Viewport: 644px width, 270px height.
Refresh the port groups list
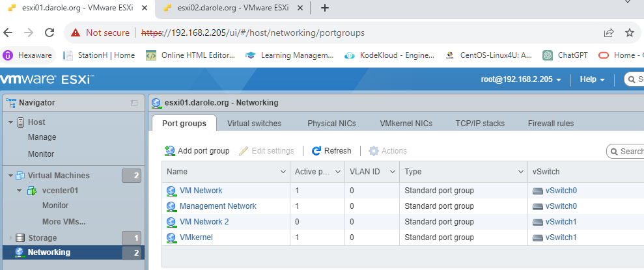tap(331, 150)
